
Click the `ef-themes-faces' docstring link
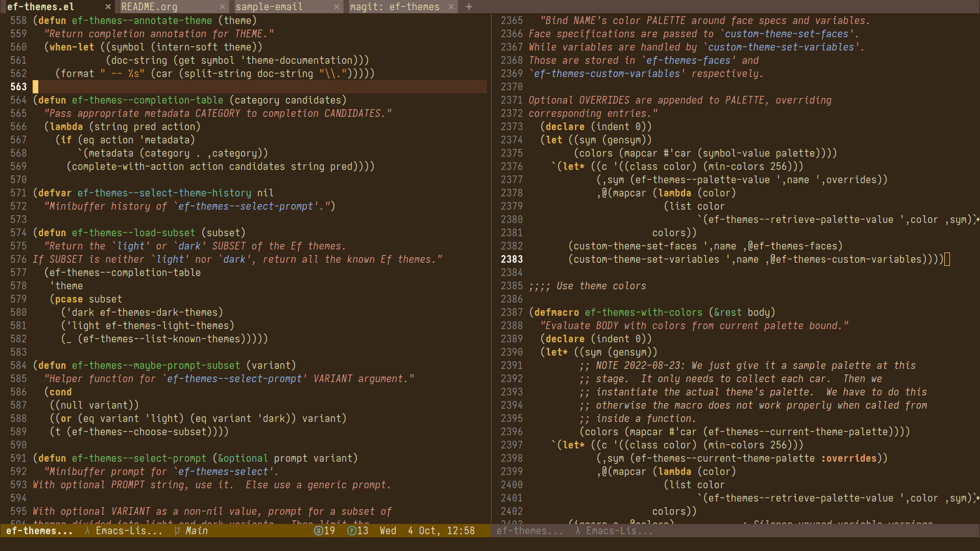(x=689, y=60)
